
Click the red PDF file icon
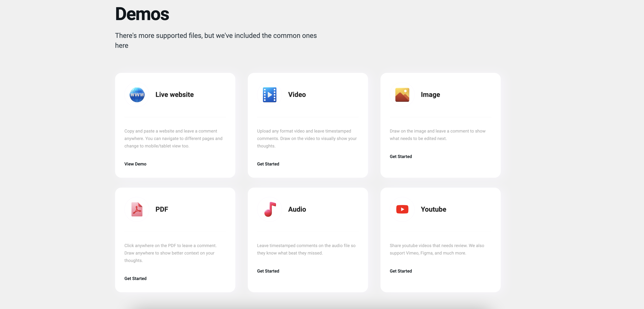coord(137,209)
